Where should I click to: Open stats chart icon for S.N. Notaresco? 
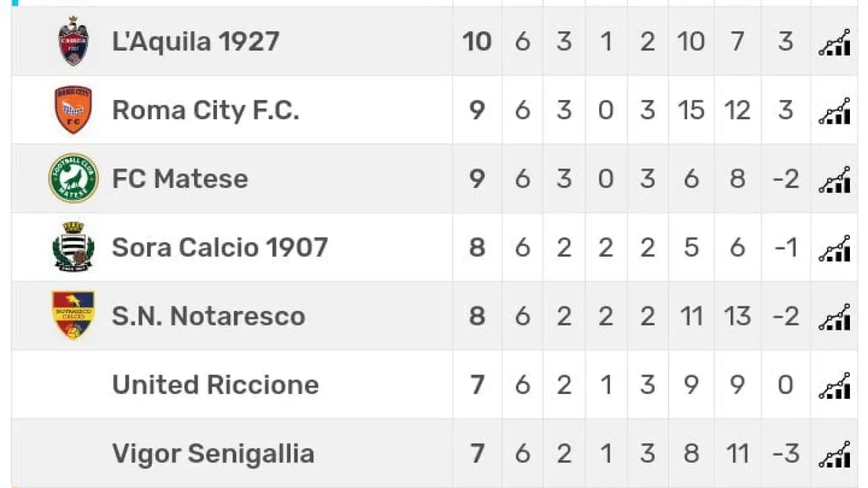tap(835, 317)
